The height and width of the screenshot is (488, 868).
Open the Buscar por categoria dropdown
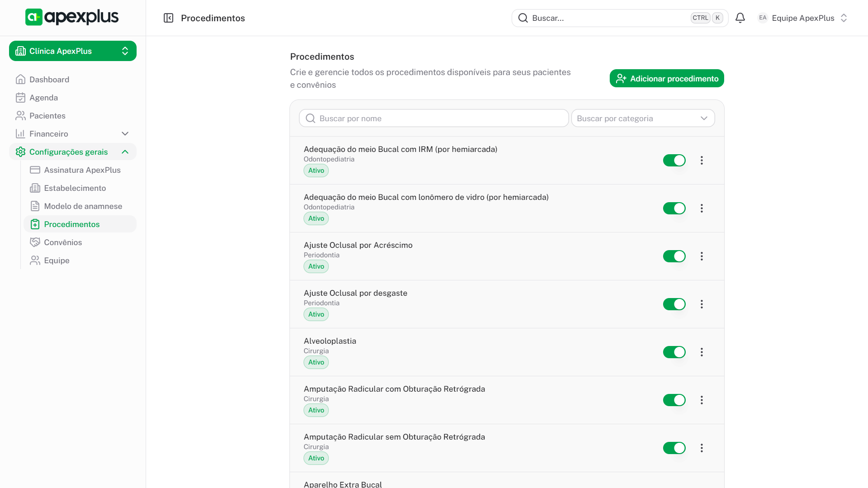coord(642,118)
